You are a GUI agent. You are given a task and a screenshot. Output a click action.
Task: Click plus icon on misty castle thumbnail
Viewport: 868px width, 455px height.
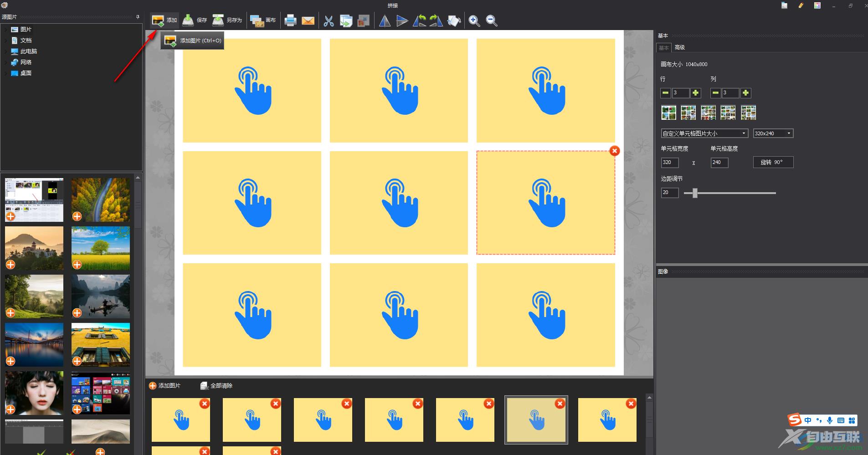click(x=10, y=265)
